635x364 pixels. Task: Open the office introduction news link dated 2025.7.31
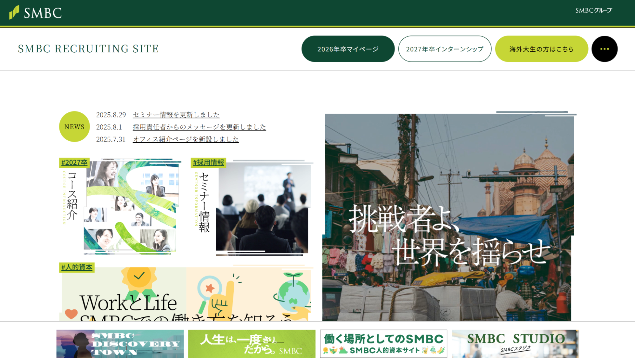pyautogui.click(x=186, y=139)
